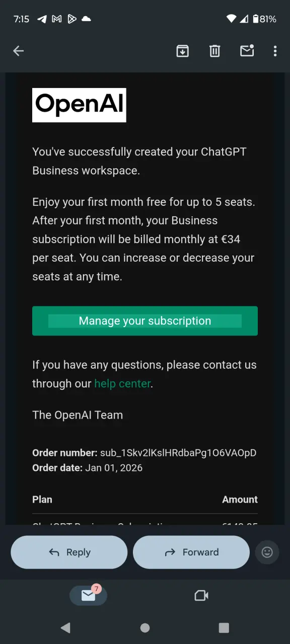The width and height of the screenshot is (290, 644).
Task: Add an emoji reaction with the smiley icon
Action: pyautogui.click(x=267, y=552)
